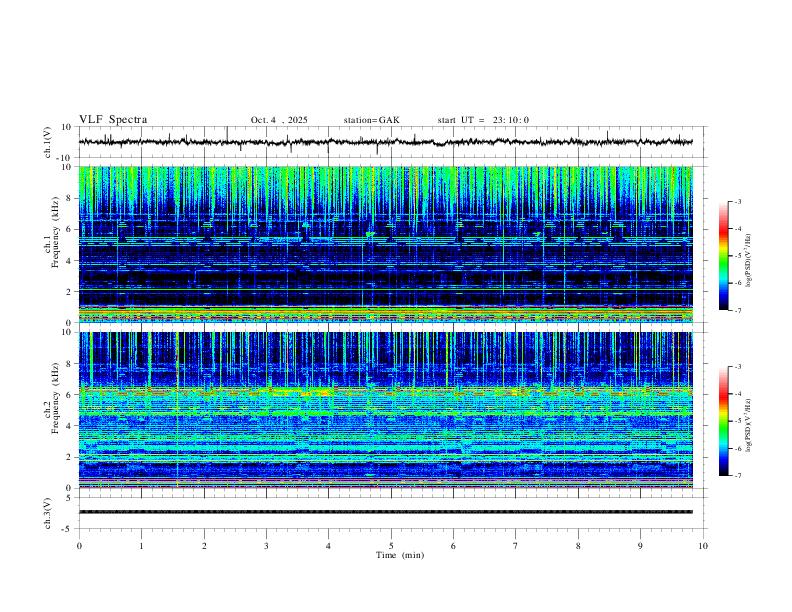Viewport: 792px width, 612px height.
Task: Click time axis tick label "1"
Action: [x=141, y=546]
